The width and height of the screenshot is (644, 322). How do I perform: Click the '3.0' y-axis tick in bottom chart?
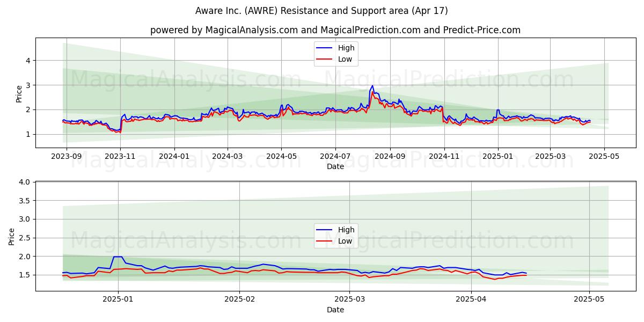pos(26,219)
